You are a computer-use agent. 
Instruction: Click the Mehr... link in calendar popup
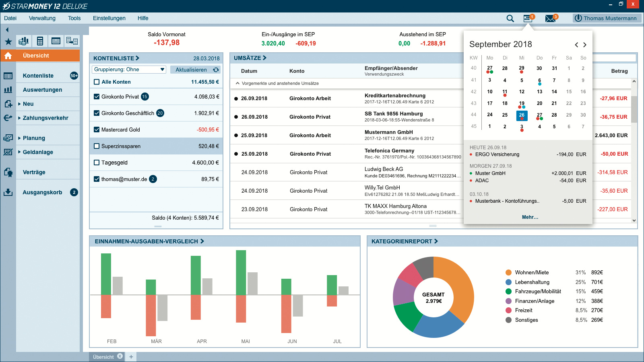coord(530,217)
